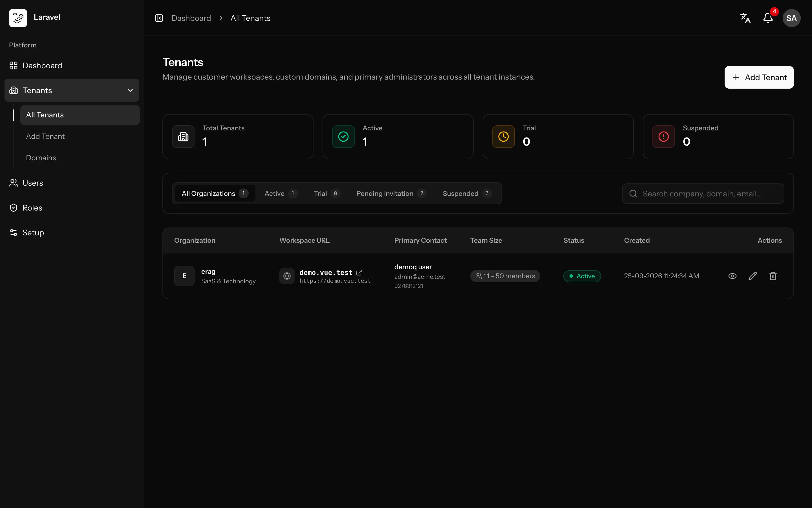The width and height of the screenshot is (812, 508).
Task: Click the E avatar of erag
Action: pos(184,276)
